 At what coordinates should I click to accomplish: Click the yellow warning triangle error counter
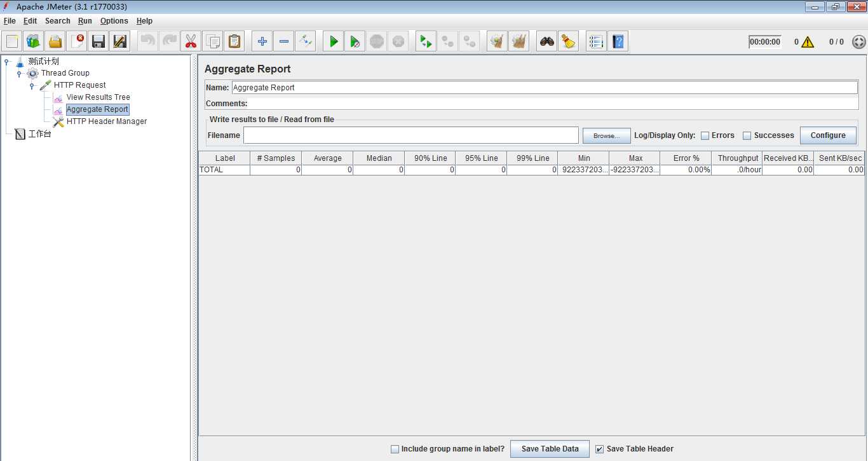point(808,42)
